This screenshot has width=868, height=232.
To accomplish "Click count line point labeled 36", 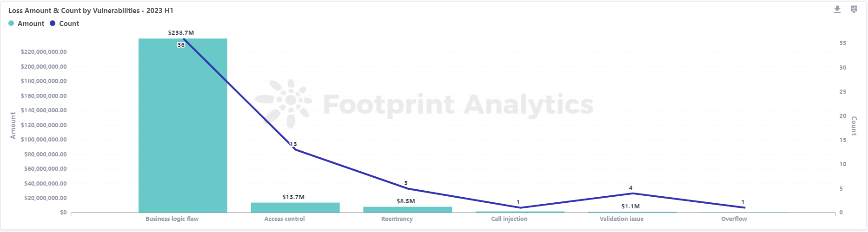I will pyautogui.click(x=183, y=39).
